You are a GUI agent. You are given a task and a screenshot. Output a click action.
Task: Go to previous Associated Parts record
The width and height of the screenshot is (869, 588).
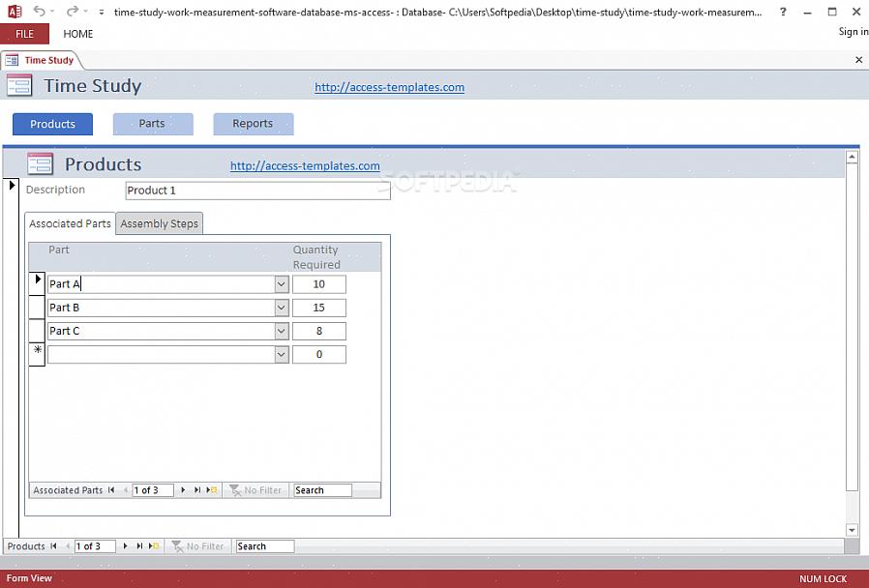(125, 490)
